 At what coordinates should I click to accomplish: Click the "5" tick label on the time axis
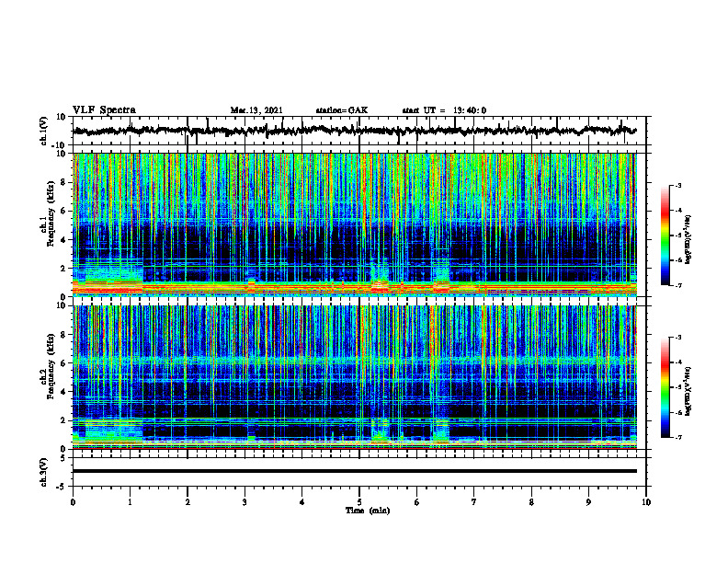tap(359, 502)
